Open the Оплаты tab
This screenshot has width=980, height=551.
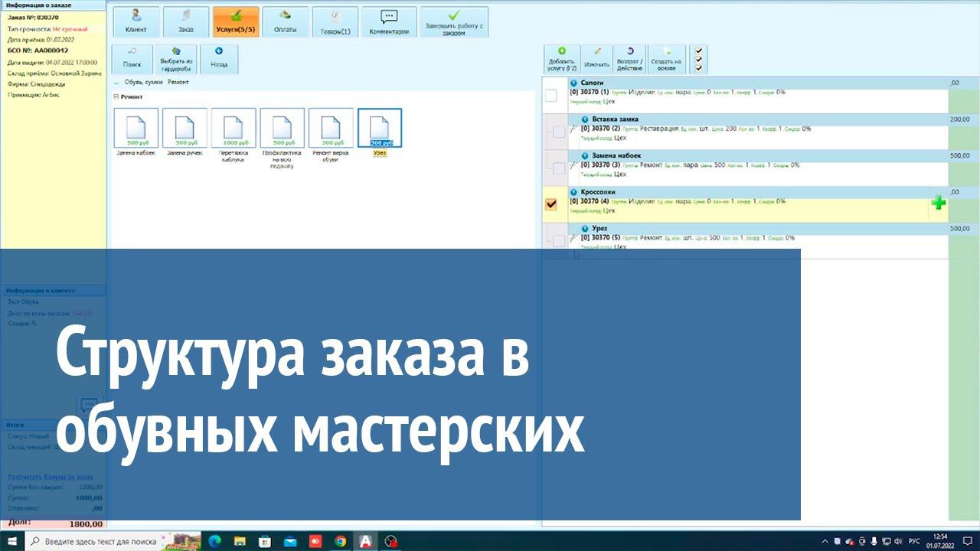coord(286,21)
